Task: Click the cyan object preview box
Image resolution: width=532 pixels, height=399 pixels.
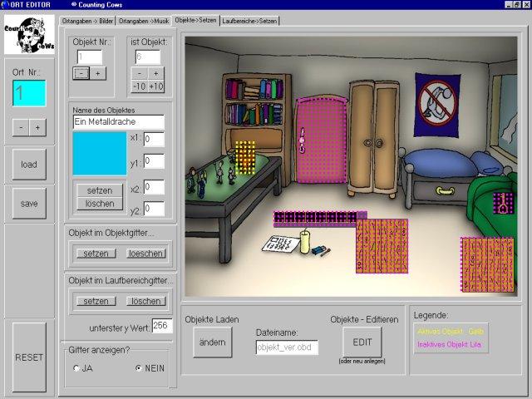Action: 100,153
